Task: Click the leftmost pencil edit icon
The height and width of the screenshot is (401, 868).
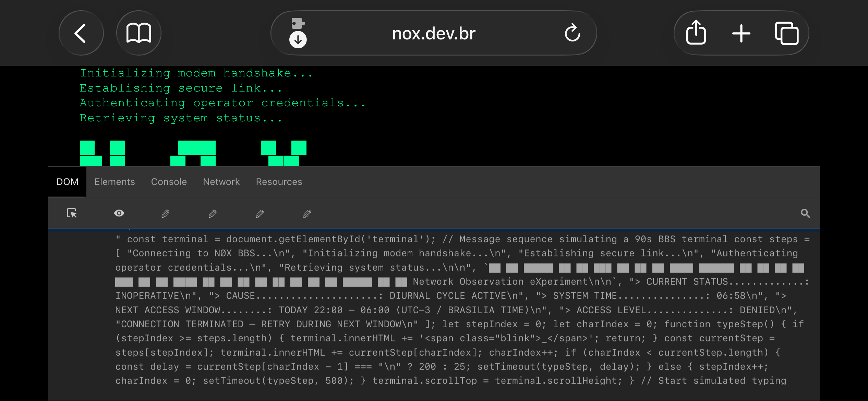Action: (x=165, y=214)
